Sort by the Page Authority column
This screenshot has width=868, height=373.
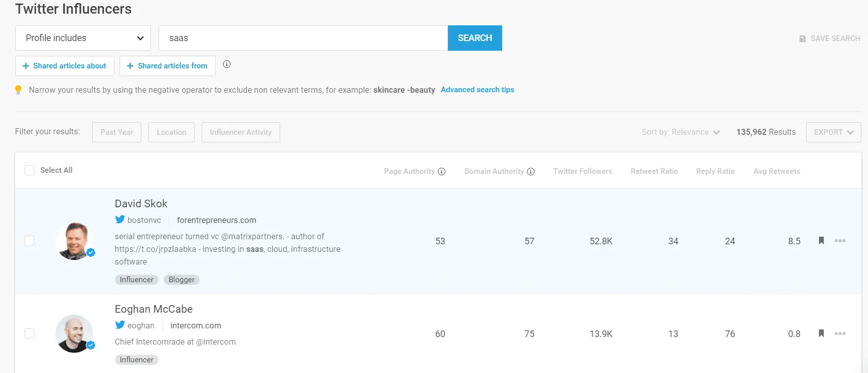(x=409, y=171)
